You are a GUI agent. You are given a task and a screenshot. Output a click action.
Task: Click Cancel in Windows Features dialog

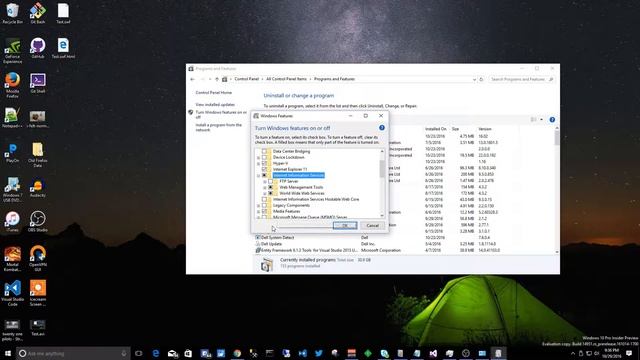(372, 225)
